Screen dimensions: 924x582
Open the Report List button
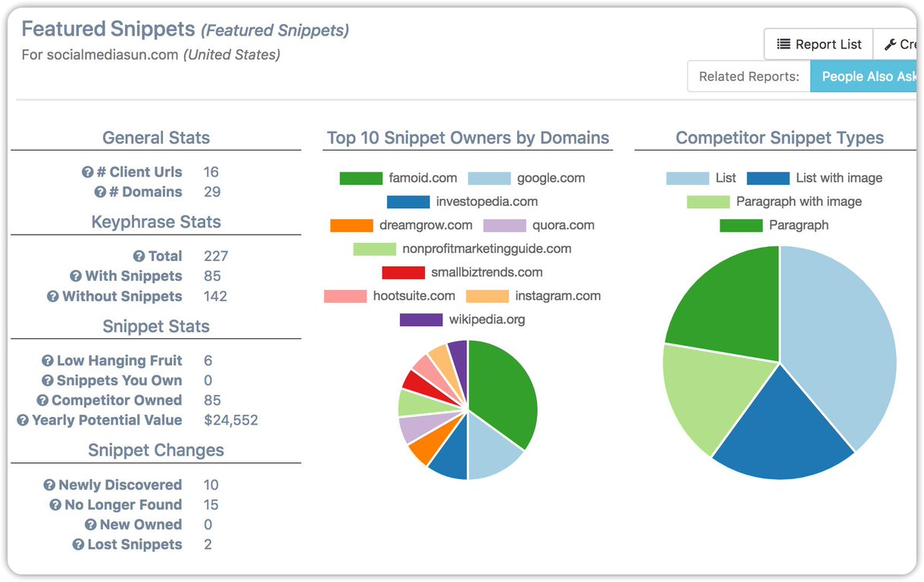click(819, 44)
